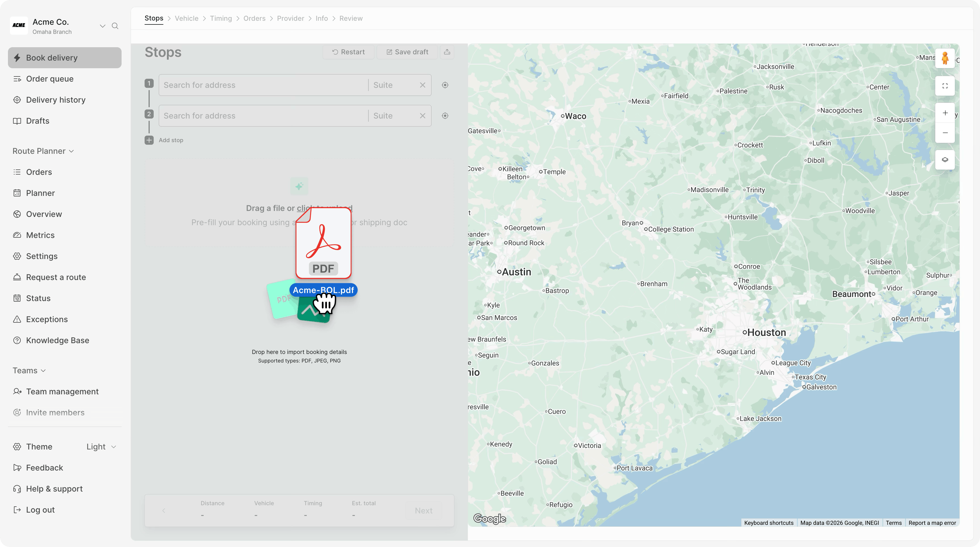Collapse the Route Planner section
Screen dimensions: 980x547
pyautogui.click(x=71, y=151)
